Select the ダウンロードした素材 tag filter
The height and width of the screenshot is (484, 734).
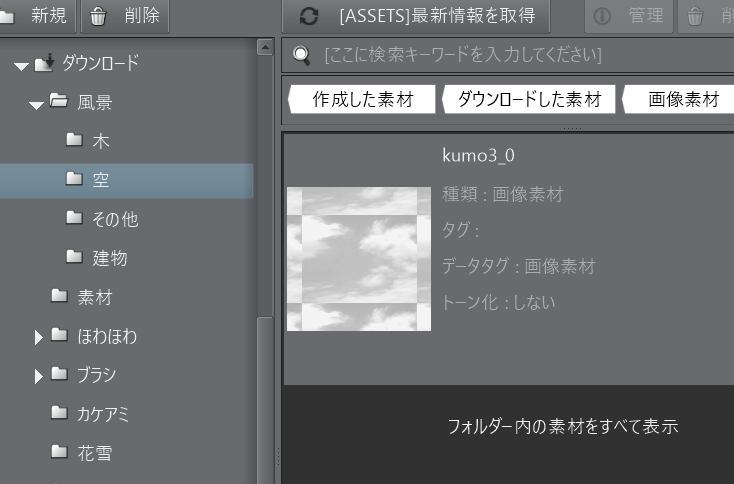pos(528,99)
